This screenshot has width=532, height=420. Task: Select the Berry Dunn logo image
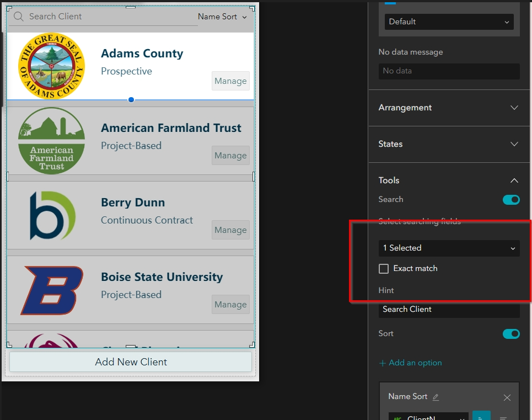point(52,216)
